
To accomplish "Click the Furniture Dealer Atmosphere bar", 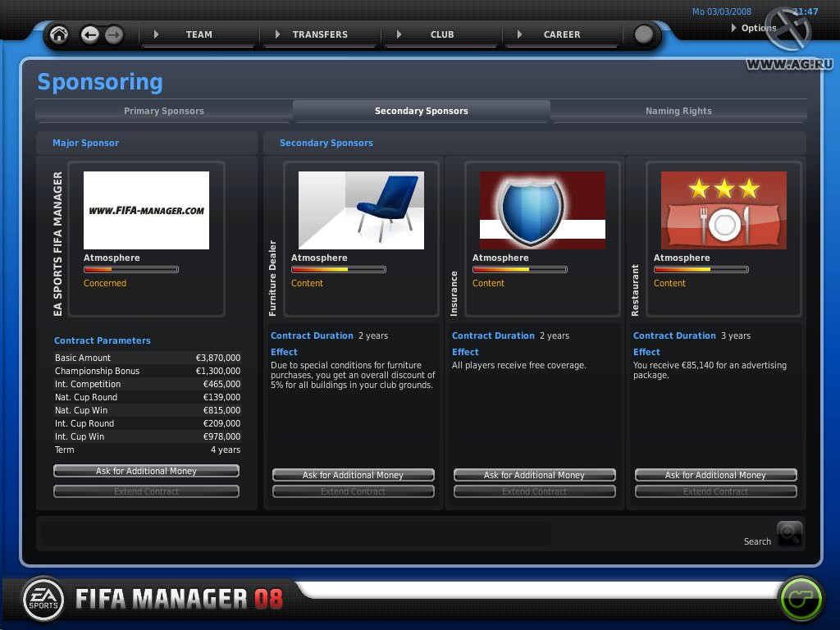I will (339, 269).
